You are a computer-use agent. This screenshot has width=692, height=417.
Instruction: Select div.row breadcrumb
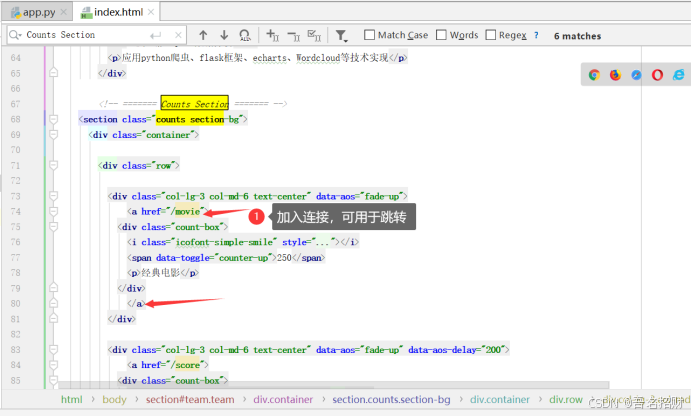566,400
